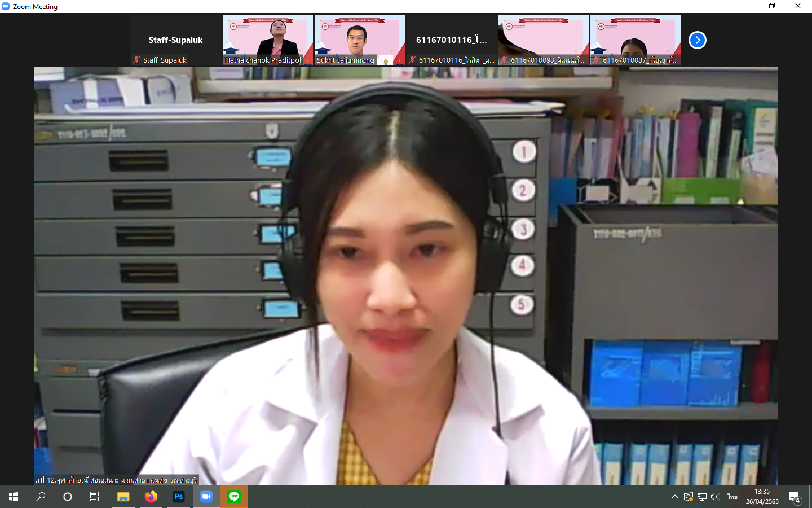Open Windows search magnifier
Screen dimensions: 812x508
(41, 497)
